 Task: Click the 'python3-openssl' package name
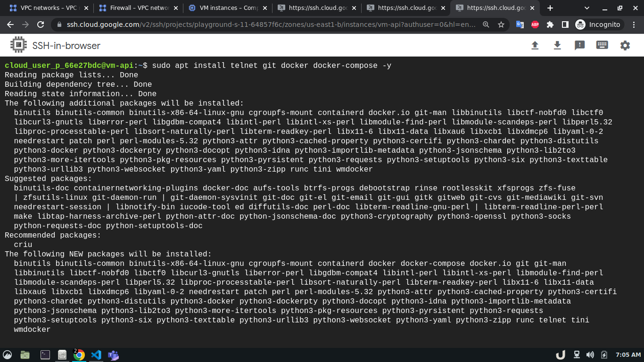[472, 216]
